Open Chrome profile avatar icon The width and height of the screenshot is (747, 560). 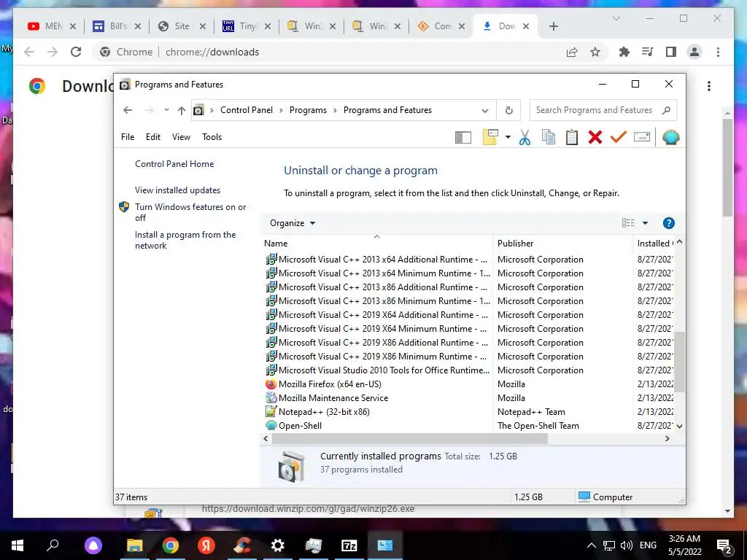point(694,52)
